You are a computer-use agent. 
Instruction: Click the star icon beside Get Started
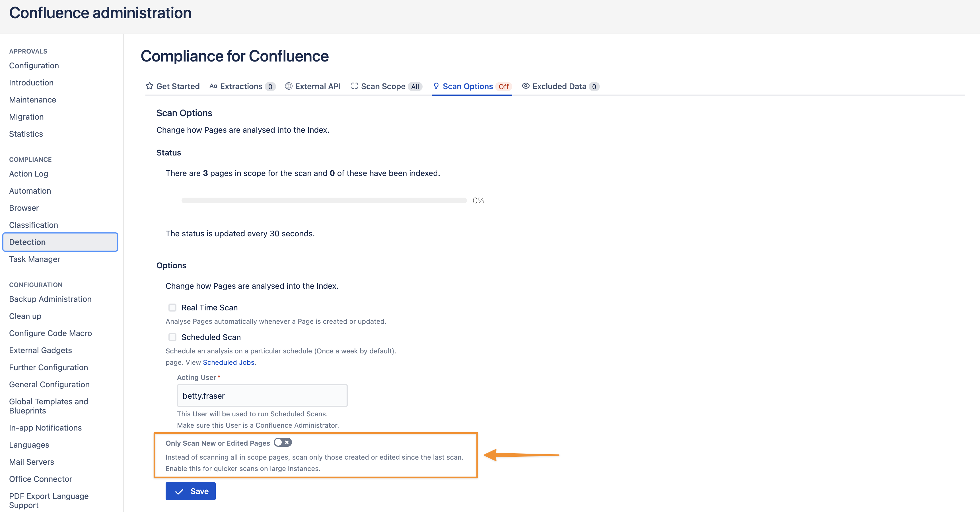(149, 86)
